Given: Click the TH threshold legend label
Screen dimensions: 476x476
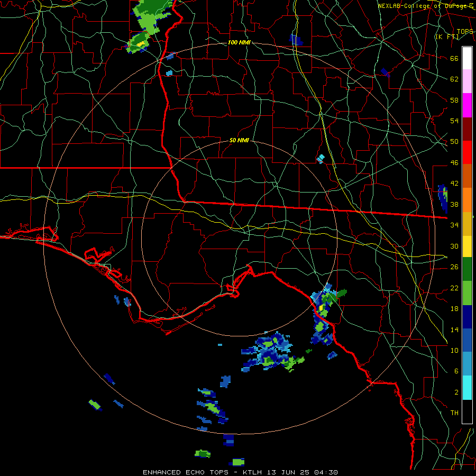Looking at the screenshot, I should (454, 413).
